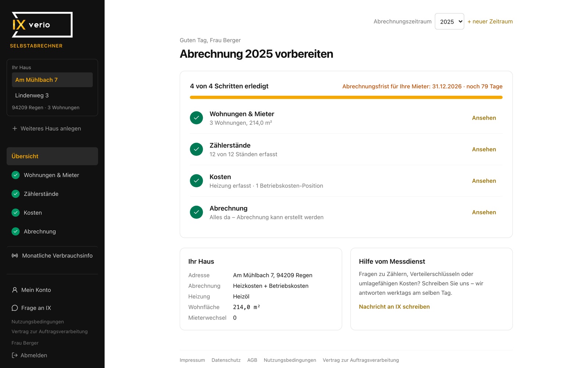Click the logout icon next to Abmelden
This screenshot has width=588, height=368.
pos(14,355)
